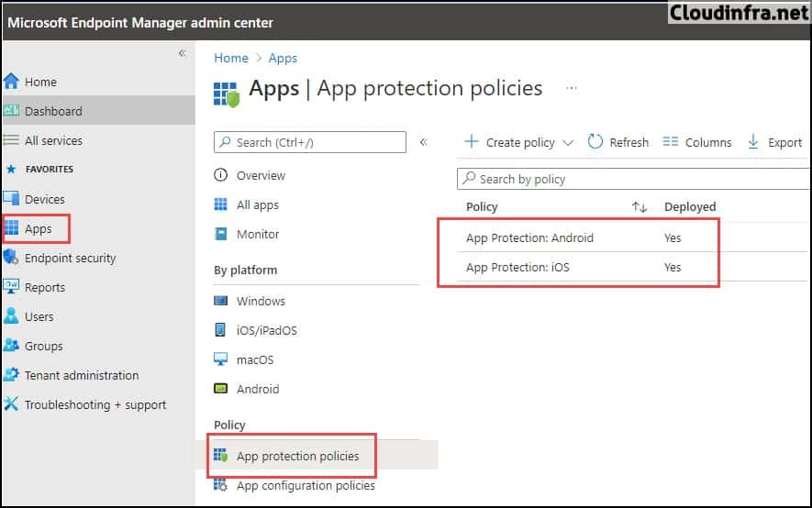The width and height of the screenshot is (812, 508).
Task: Click the Apps page header icon
Action: tap(227, 94)
